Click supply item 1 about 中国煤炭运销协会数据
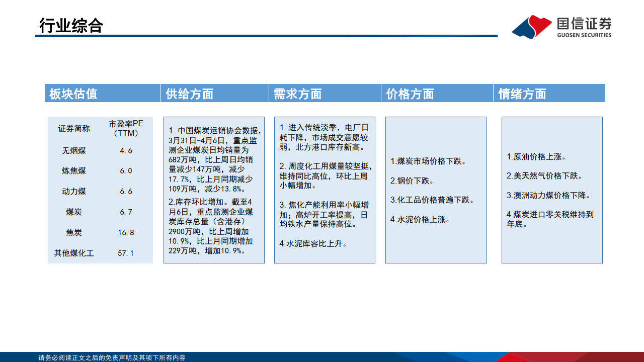The image size is (644, 362). point(215,159)
